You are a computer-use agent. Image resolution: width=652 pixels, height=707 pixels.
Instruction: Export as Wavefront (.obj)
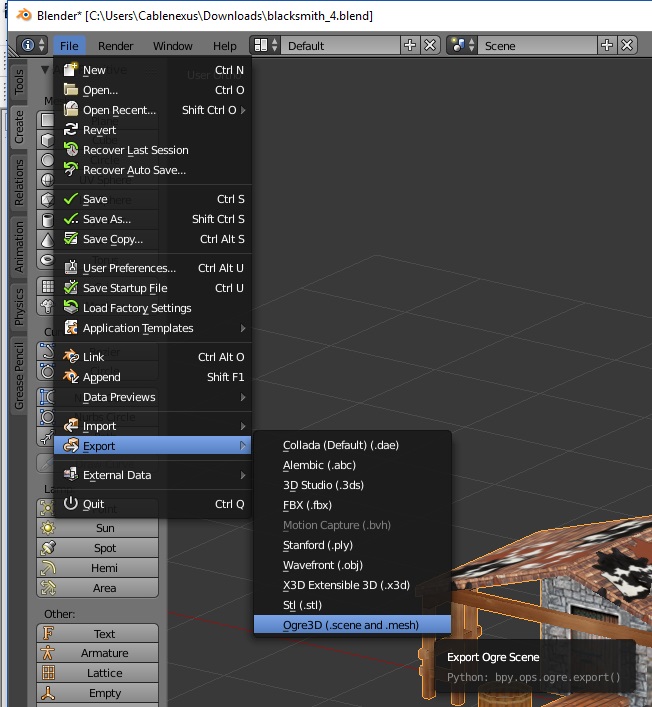pos(353,565)
